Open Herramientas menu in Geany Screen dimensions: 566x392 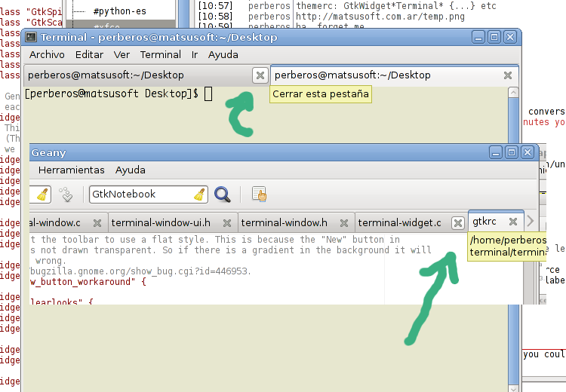pos(72,170)
